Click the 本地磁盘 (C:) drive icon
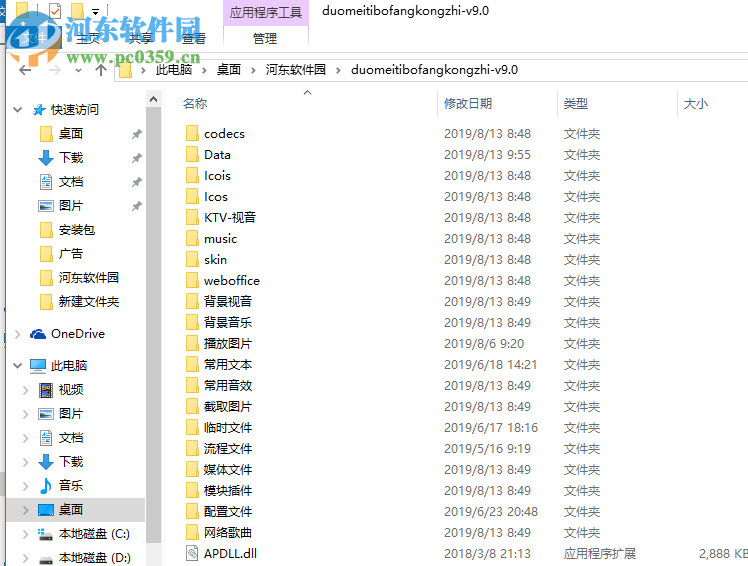This screenshot has height=566, width=748. click(x=46, y=534)
